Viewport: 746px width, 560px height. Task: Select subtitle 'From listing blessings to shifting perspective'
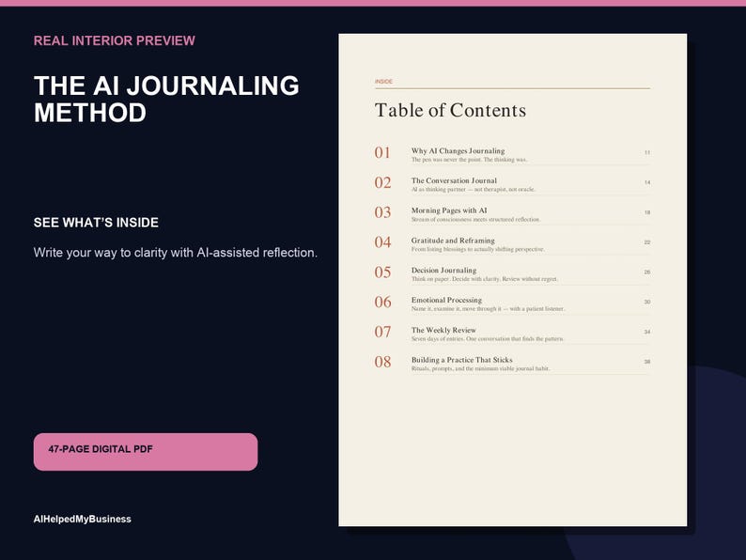click(x=477, y=249)
